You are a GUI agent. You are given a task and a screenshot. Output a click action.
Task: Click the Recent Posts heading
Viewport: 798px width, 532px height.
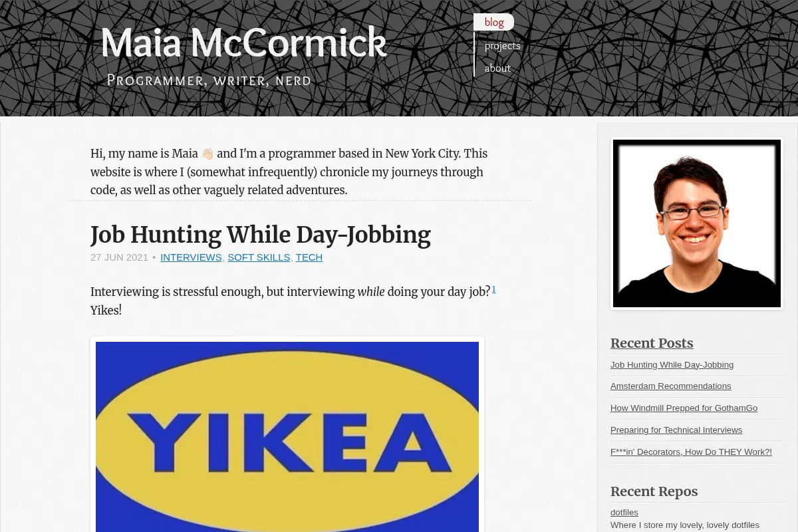point(652,343)
